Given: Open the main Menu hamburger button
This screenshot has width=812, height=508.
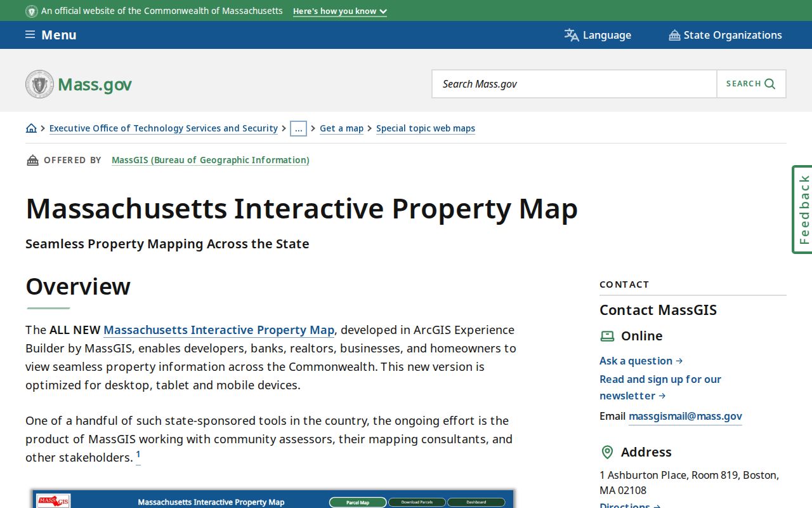Looking at the screenshot, I should (x=51, y=35).
